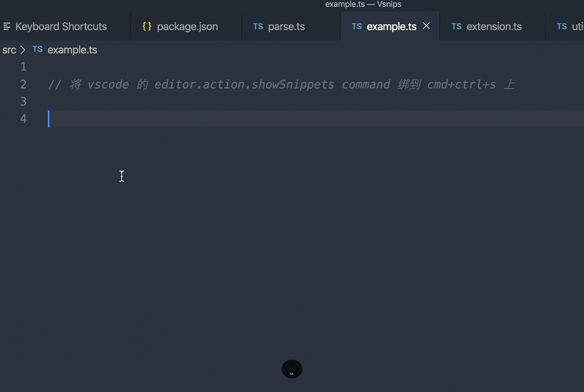Switch to the package.json tab
The image size is (584, 392).
187,26
